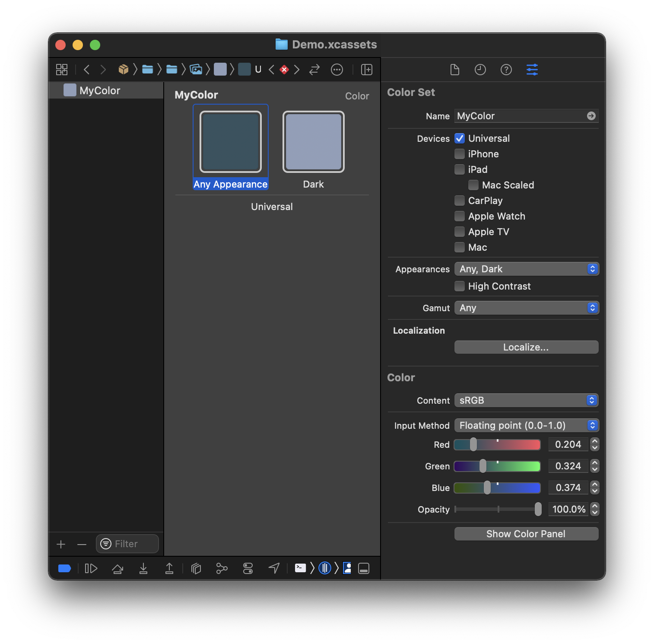Enable the iPhone device checkbox
Screen dimensions: 654x644
(460, 154)
